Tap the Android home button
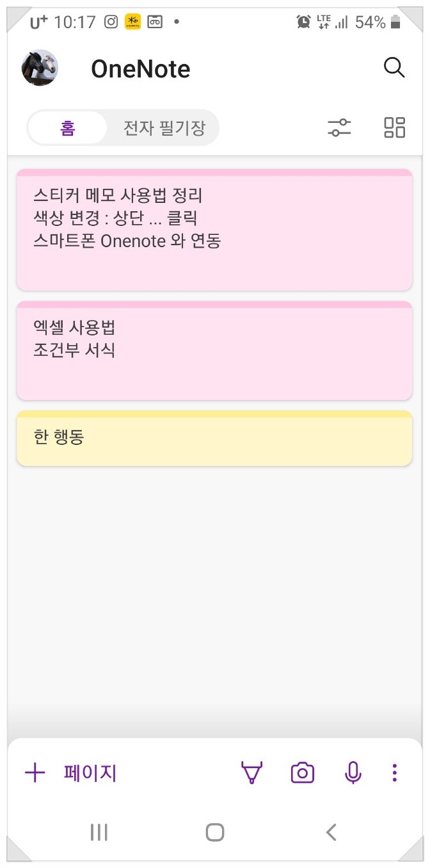The image size is (430, 868). click(215, 832)
